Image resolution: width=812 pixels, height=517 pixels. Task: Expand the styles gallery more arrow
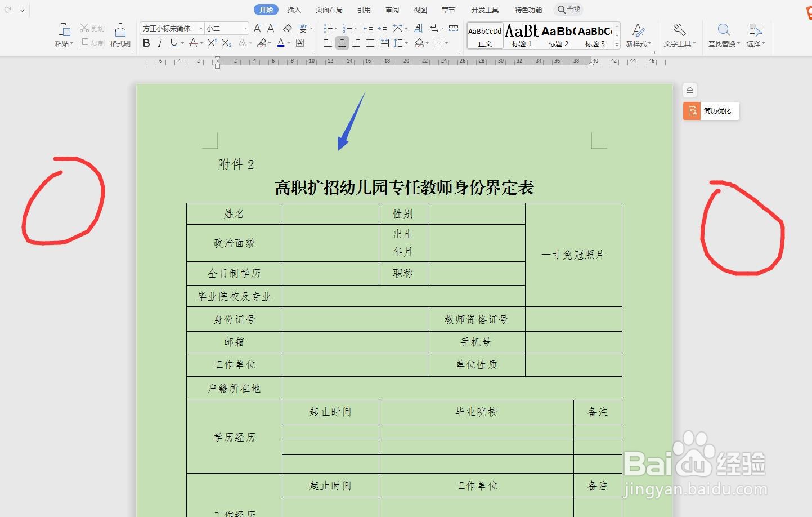click(617, 44)
